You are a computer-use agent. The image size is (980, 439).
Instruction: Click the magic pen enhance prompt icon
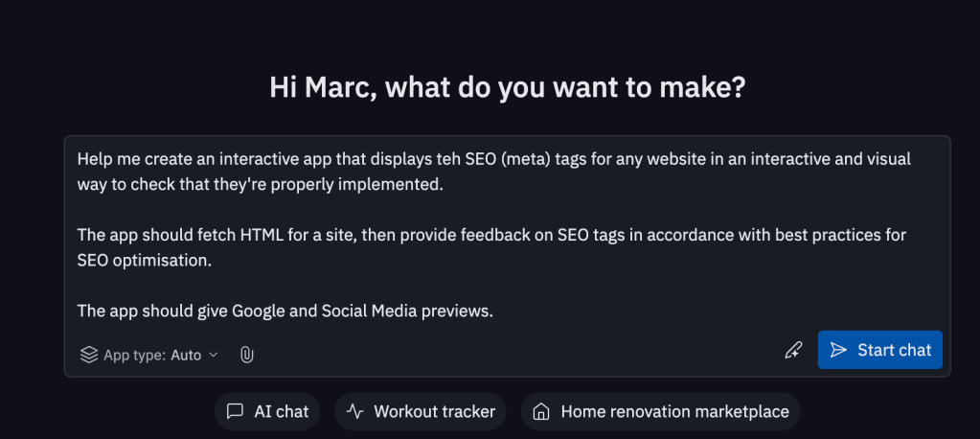click(792, 351)
